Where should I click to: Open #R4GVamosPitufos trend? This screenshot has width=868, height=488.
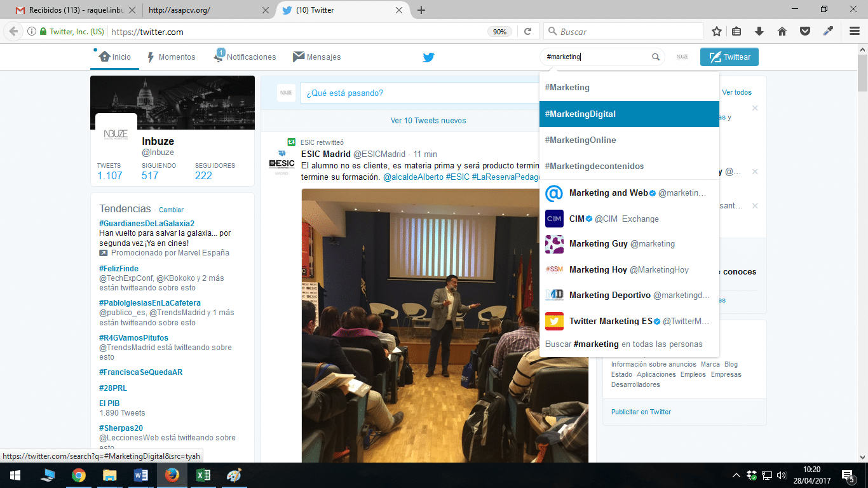click(133, 338)
